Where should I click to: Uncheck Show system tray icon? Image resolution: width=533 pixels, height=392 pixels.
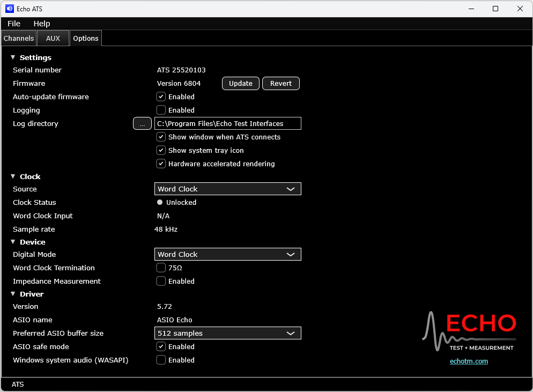pos(161,150)
